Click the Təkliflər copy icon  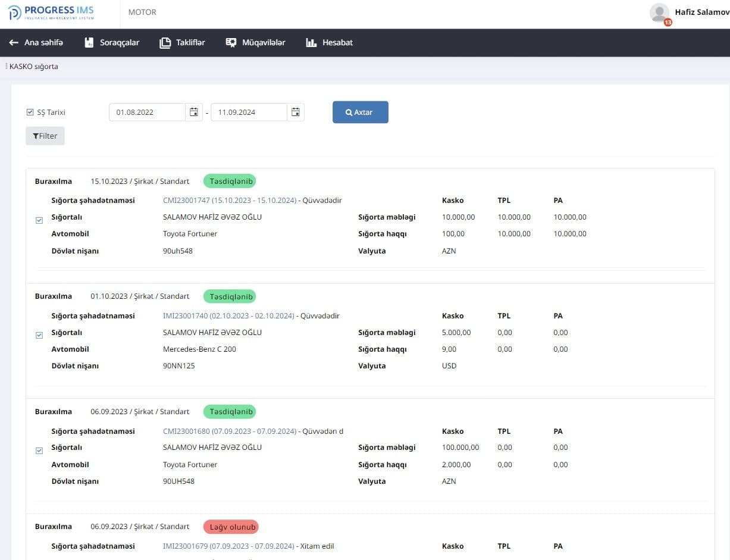click(x=165, y=43)
